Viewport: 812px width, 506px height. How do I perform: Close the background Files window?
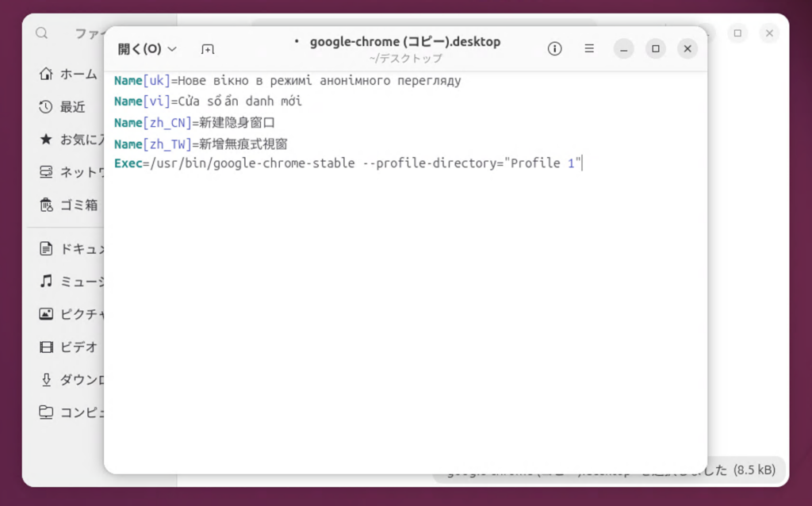pyautogui.click(x=769, y=33)
